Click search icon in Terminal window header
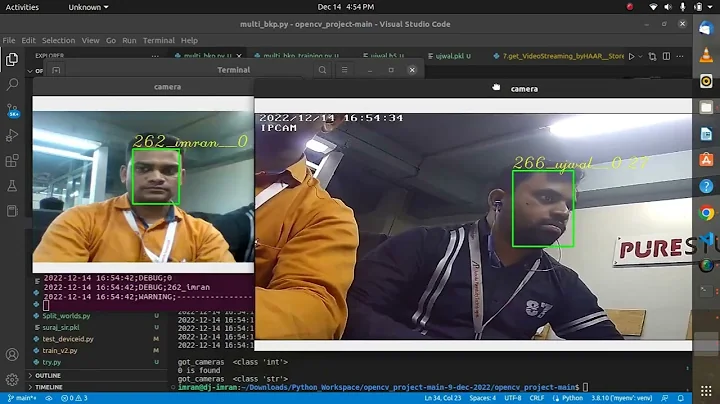The height and width of the screenshot is (404, 720). (x=322, y=70)
